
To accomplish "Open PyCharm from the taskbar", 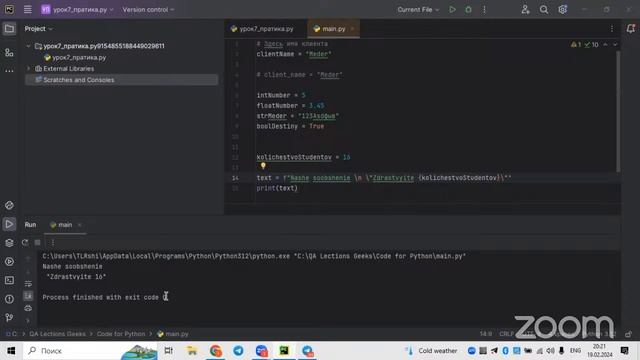I will [x=284, y=351].
